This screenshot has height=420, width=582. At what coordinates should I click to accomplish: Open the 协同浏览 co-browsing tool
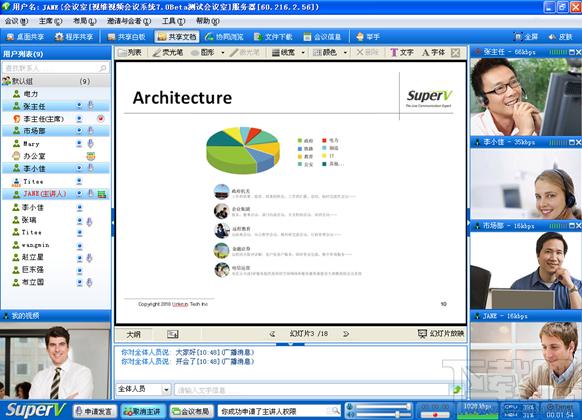[224, 37]
